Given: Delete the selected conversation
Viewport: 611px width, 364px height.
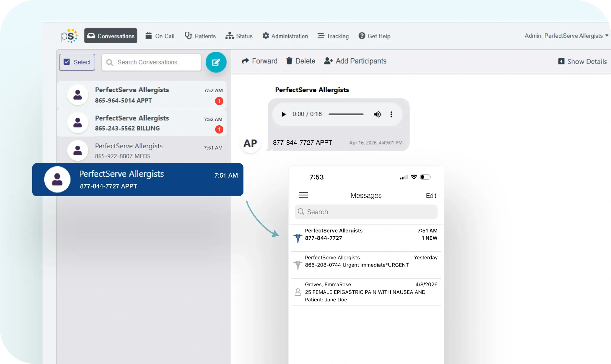Looking at the screenshot, I should click(300, 61).
